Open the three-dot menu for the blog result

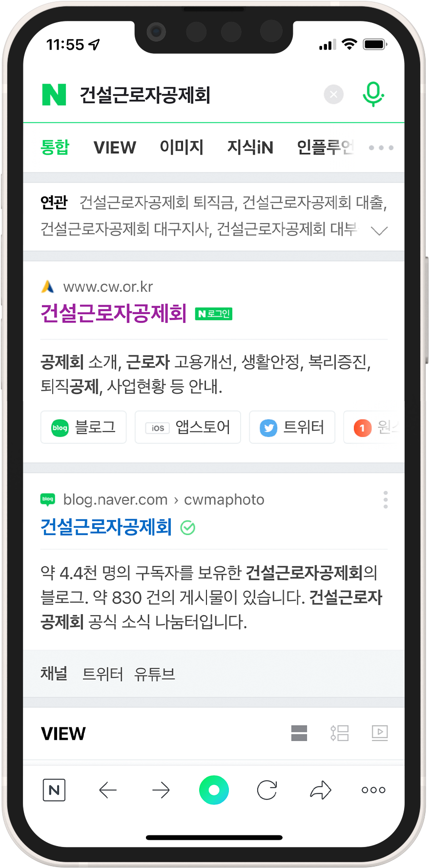point(386,500)
